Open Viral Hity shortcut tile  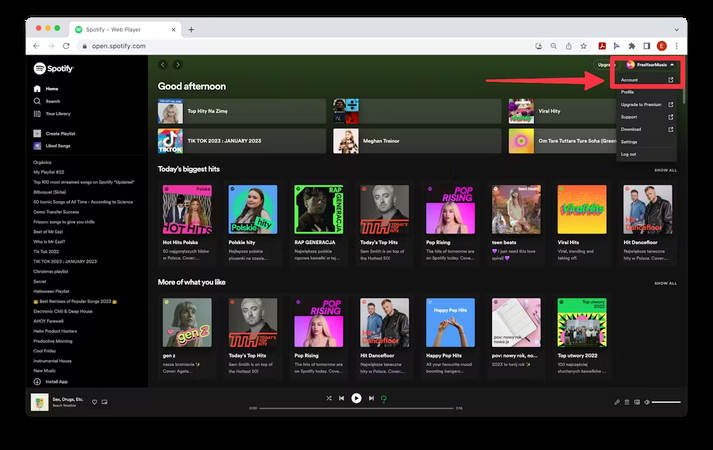pos(562,111)
